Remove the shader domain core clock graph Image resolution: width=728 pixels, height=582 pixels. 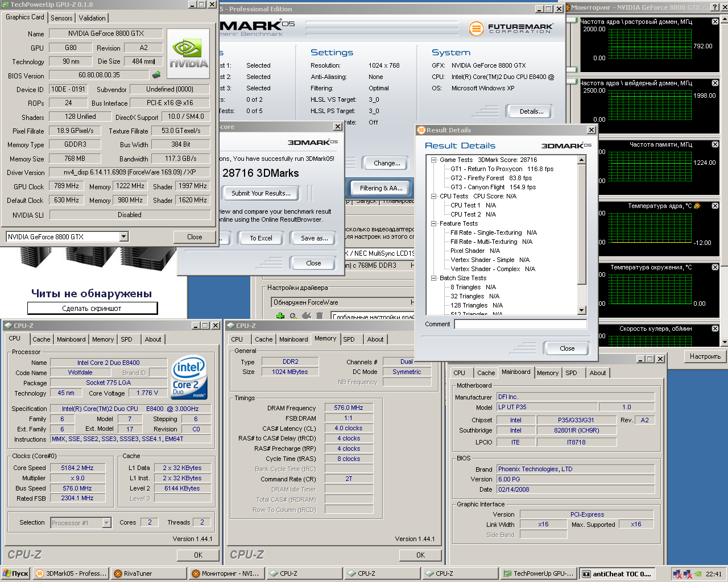point(715,83)
